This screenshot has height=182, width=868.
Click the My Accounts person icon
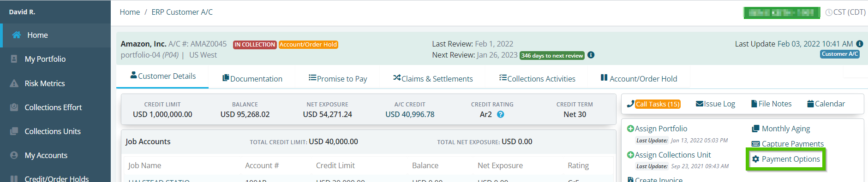tap(14, 155)
